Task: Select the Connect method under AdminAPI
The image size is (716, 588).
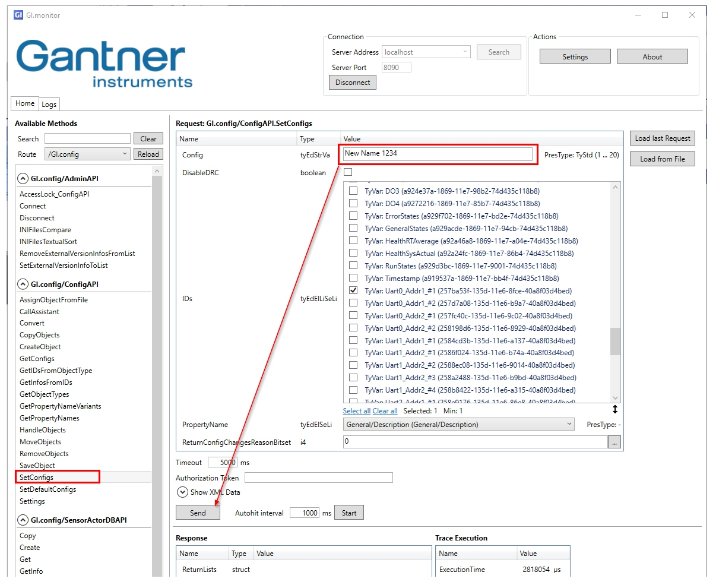Action: pyautogui.click(x=33, y=206)
